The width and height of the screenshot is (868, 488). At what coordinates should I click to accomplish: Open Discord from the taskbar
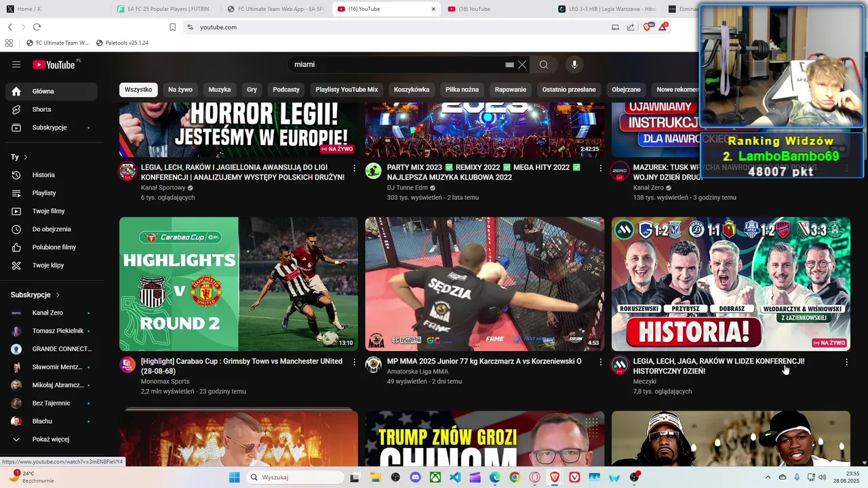(415, 477)
